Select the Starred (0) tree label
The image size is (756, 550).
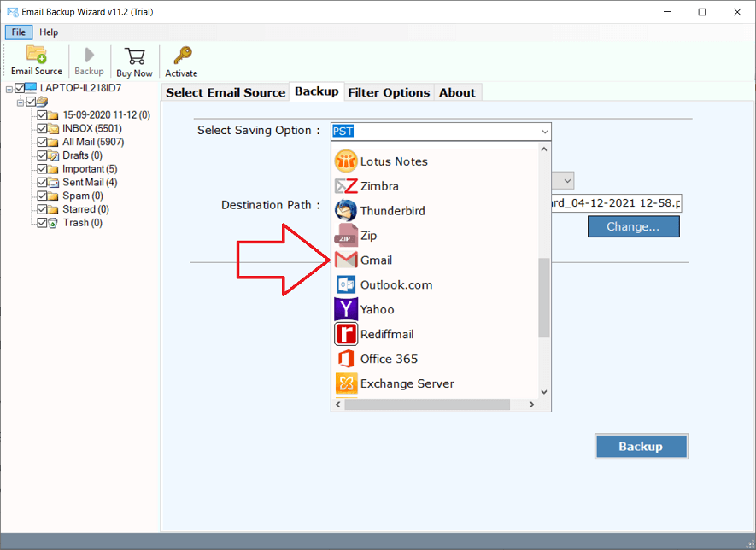click(x=85, y=210)
